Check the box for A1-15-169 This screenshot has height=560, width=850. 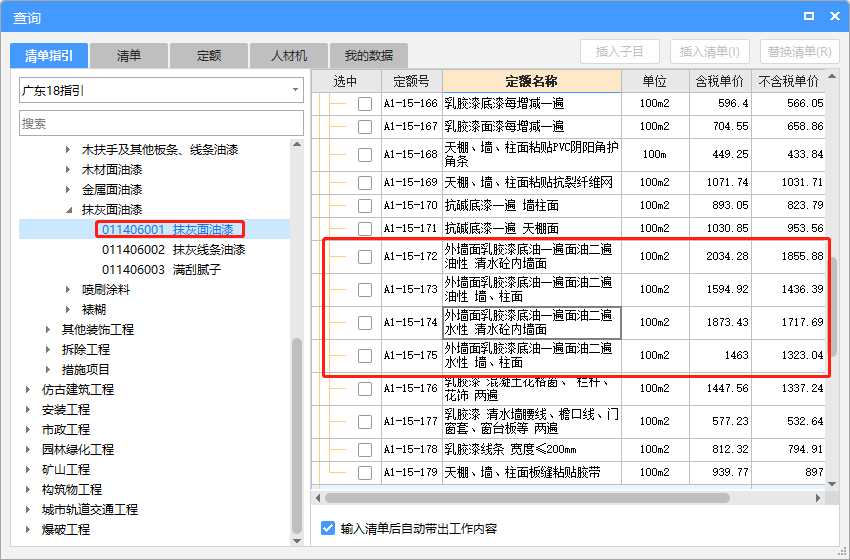click(x=365, y=183)
